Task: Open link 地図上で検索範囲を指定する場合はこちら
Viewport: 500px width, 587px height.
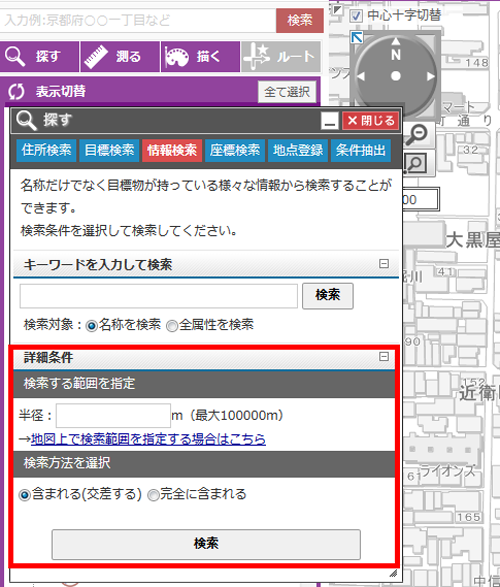Action: tap(148, 439)
